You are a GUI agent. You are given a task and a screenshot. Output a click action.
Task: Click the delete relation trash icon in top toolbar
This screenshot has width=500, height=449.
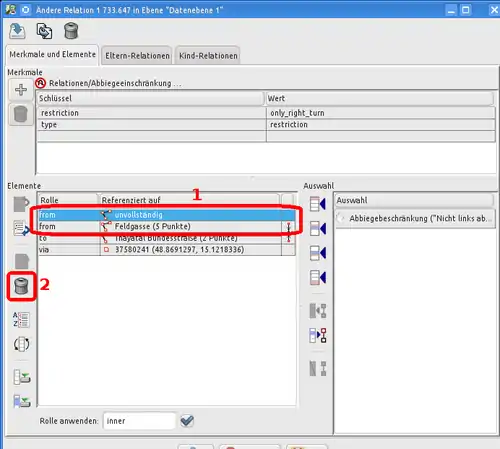71,31
